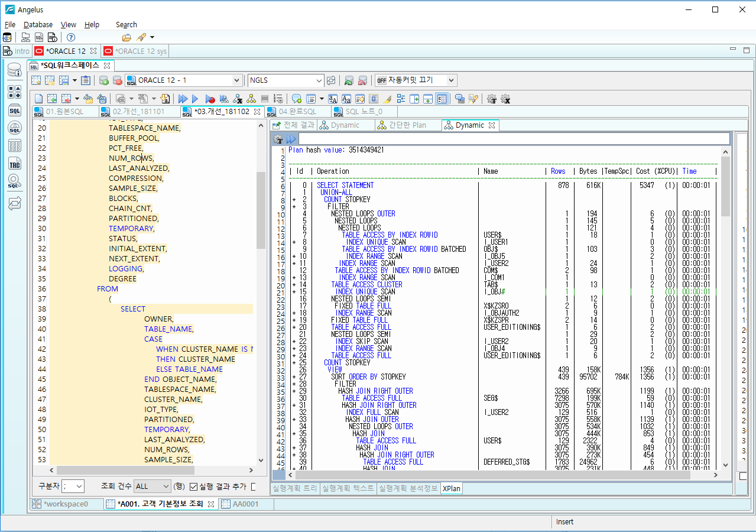This screenshot has height=532, width=756.
Task: Switch to the 간단한 Plan tab
Action: point(408,125)
